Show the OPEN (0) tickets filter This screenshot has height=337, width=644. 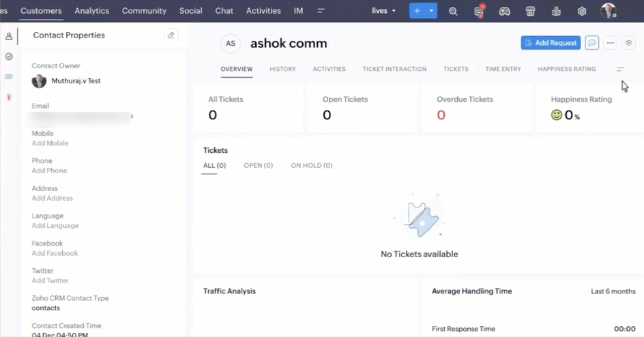pos(258,166)
